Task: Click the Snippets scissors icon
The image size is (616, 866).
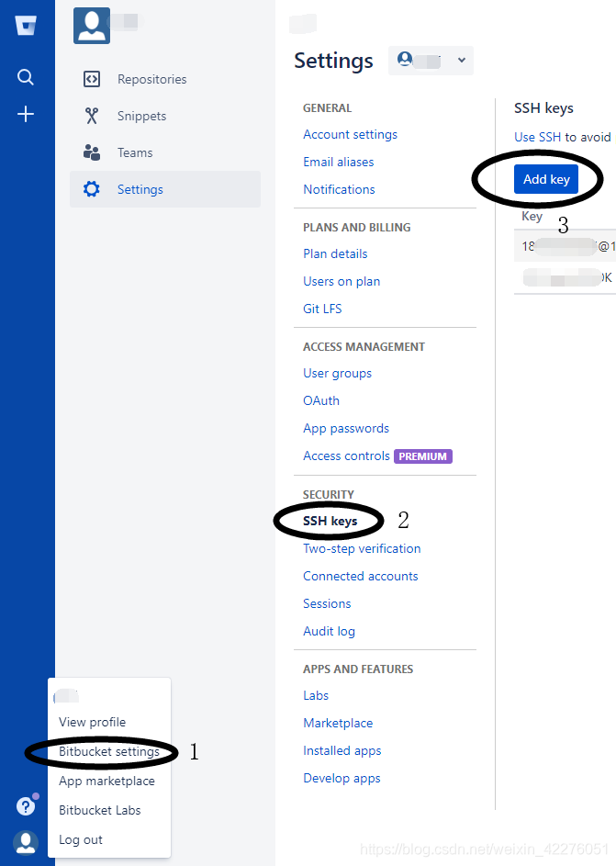Action: point(92,116)
